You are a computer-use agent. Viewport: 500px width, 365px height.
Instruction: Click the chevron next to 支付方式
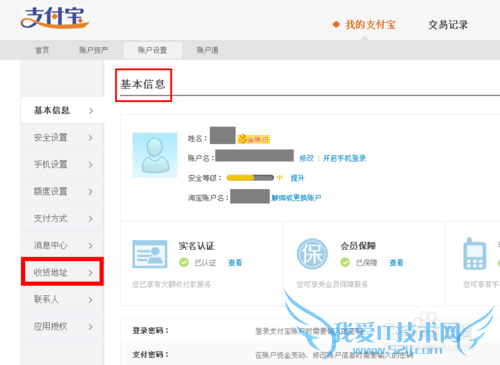tap(91, 219)
